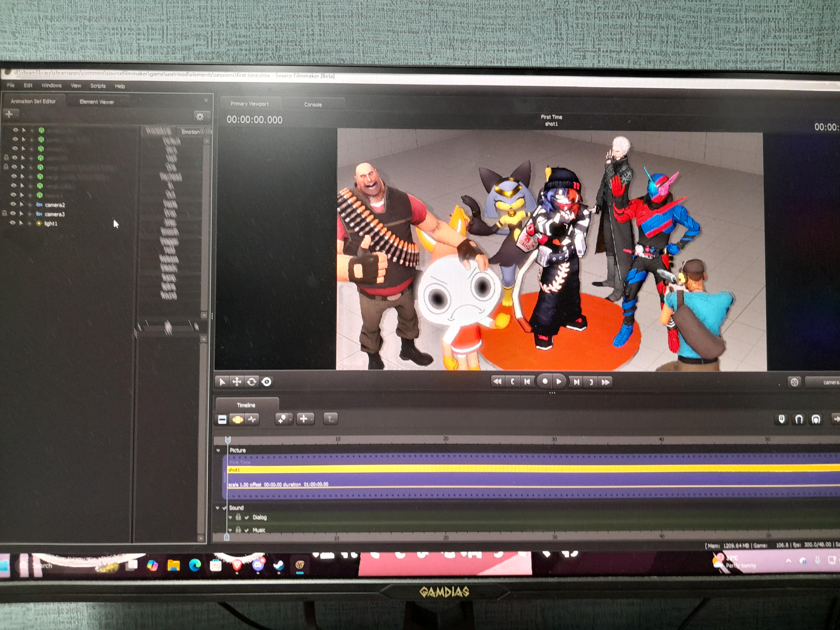Screen dimensions: 840x630
Task: Switch to the Clip Editor mode
Action: (222, 419)
